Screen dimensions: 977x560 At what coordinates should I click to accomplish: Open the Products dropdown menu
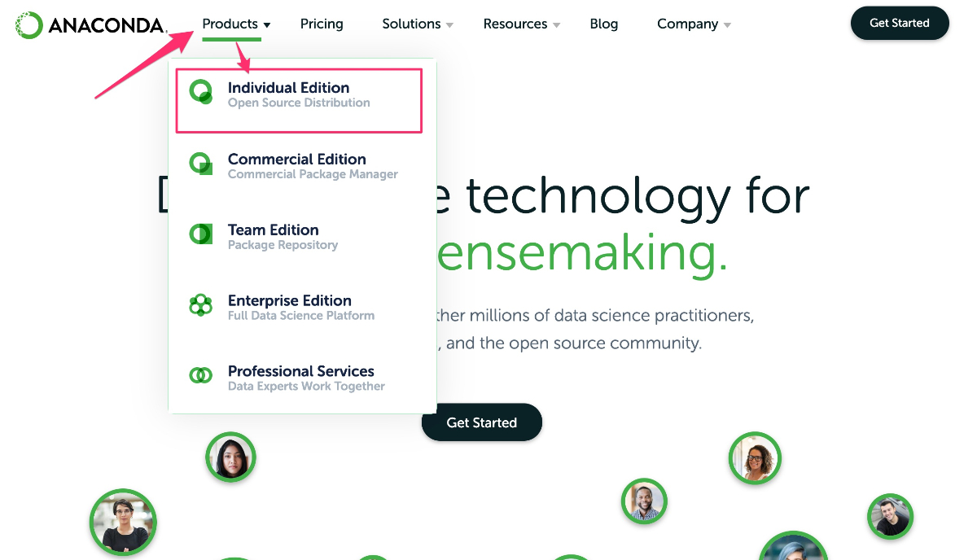236,24
